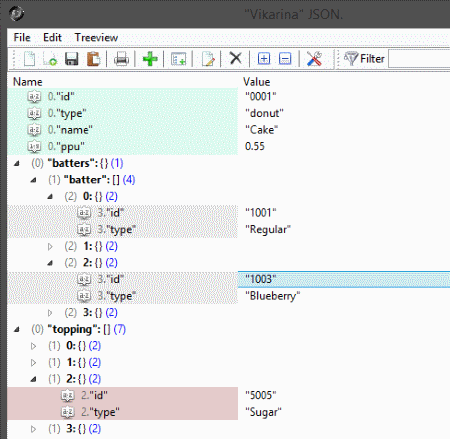Click the Filter funnel button
The width and height of the screenshot is (450, 439).
364,59
